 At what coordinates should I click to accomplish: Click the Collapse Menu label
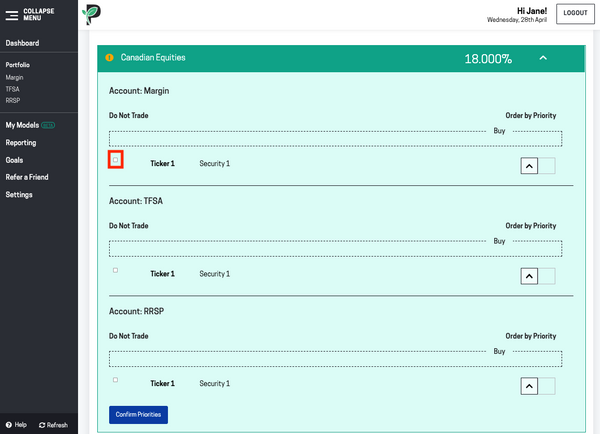point(39,14)
